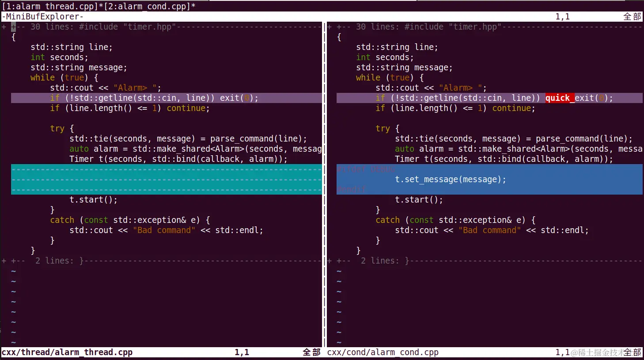Click the vertical split separator between panes

[x=325, y=184]
